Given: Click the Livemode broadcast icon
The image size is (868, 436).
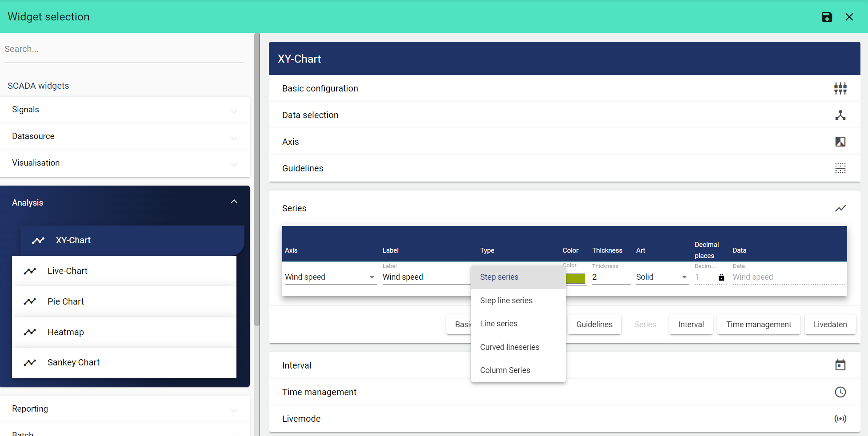Looking at the screenshot, I should [x=840, y=419].
